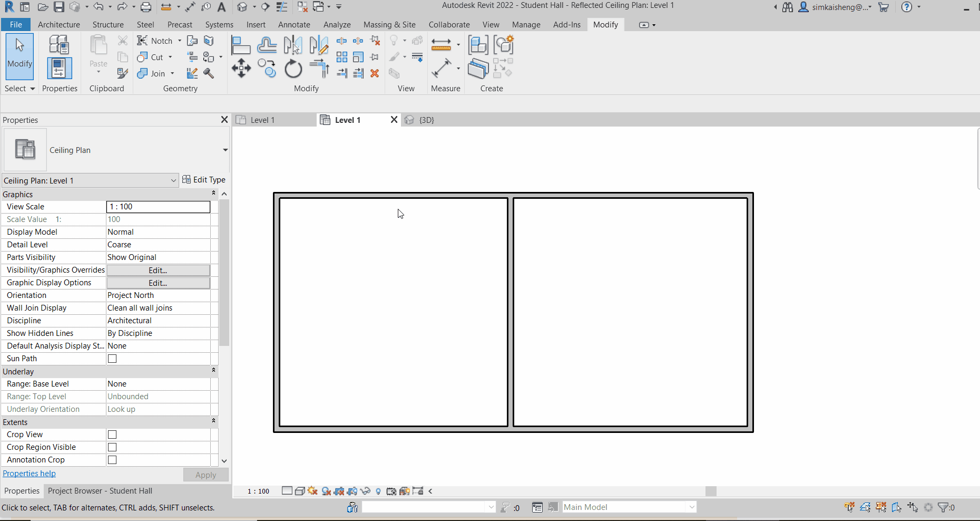Click Visual Style icon in view control bar
The width and height of the screenshot is (980, 521).
300,491
